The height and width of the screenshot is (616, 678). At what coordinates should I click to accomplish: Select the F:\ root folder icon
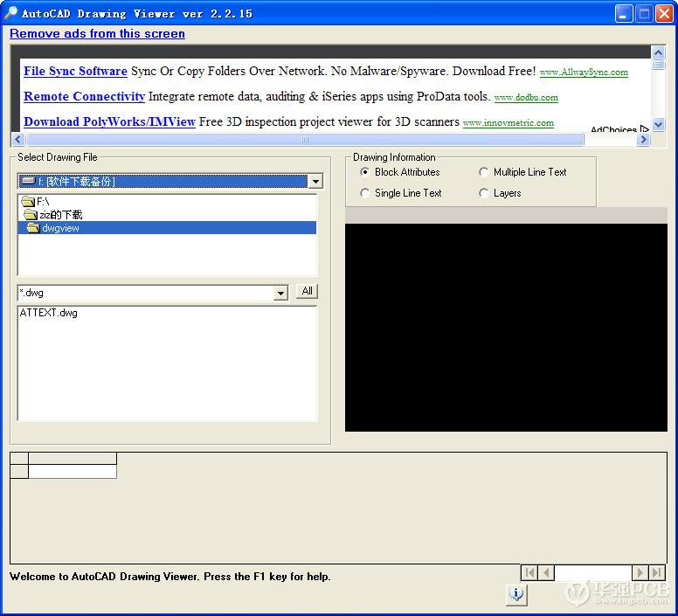pos(28,201)
